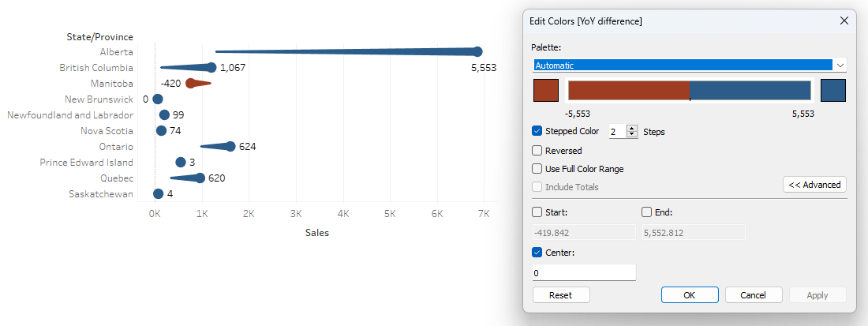Enable Use Full Color Range
The image size is (868, 326).
[x=537, y=169]
